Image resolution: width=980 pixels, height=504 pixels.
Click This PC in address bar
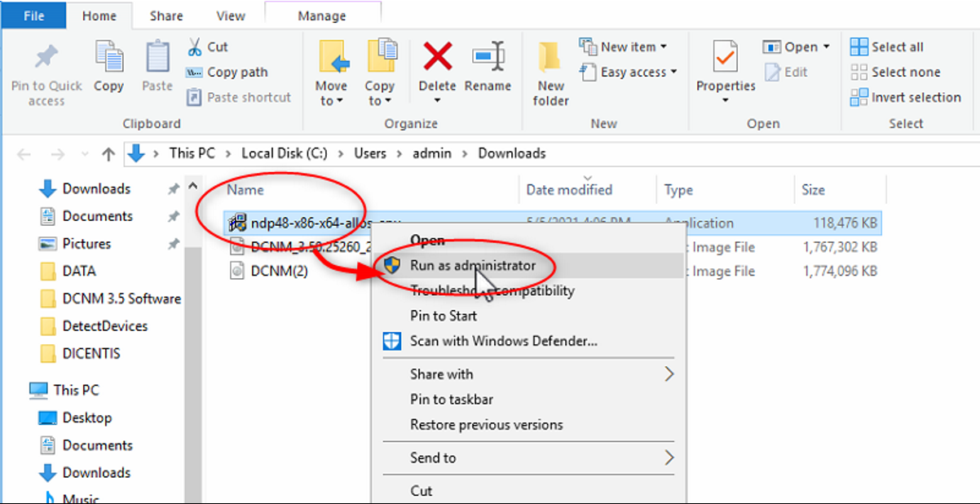point(192,153)
